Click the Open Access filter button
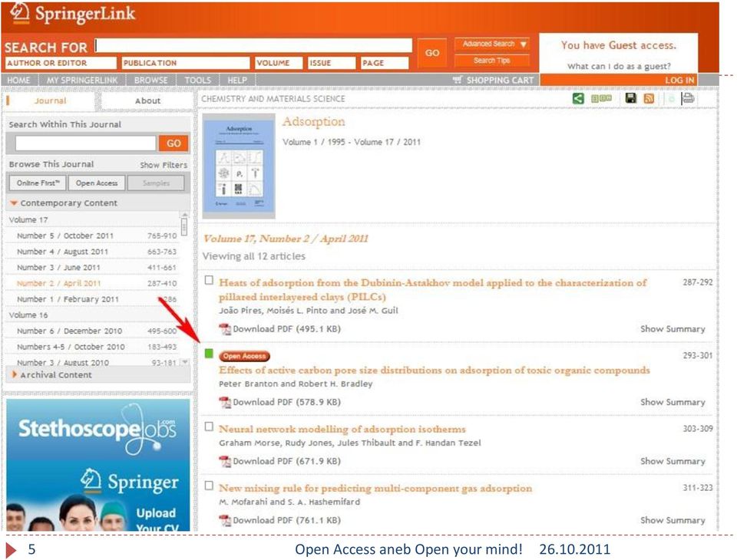This screenshot has width=737, height=560. coord(97,183)
